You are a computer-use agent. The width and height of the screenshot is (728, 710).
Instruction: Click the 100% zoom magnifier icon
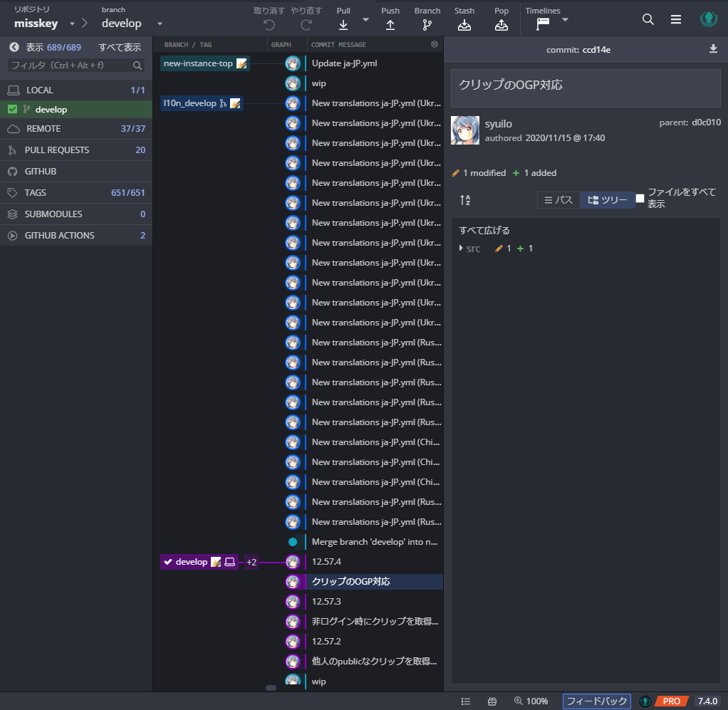(518, 701)
